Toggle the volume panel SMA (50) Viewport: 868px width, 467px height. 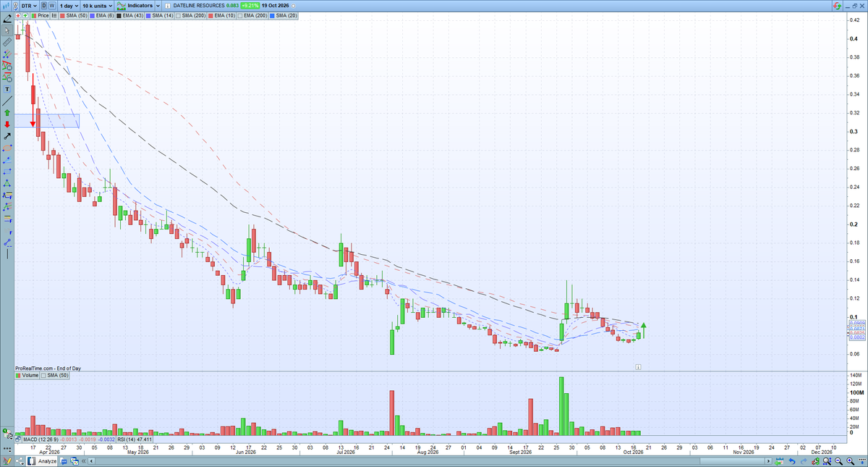[x=55, y=376]
